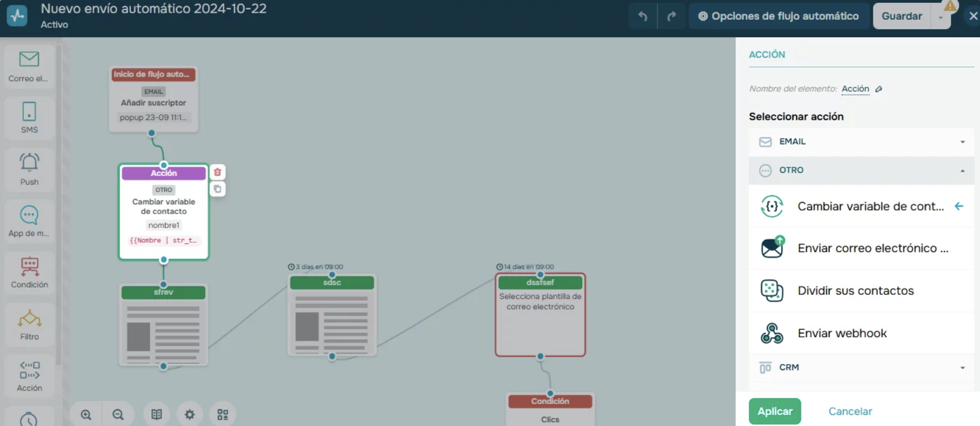This screenshot has width=980, height=426.
Task: Choose Enviar webhook action
Action: tap(842, 333)
